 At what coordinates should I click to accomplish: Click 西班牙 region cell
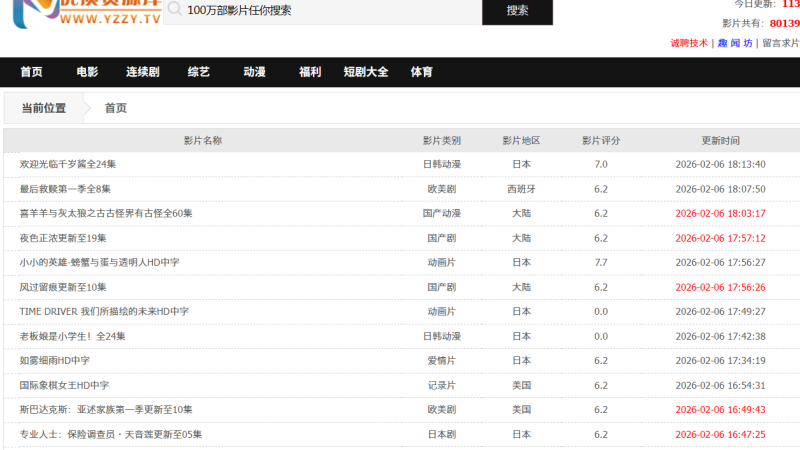coord(521,189)
